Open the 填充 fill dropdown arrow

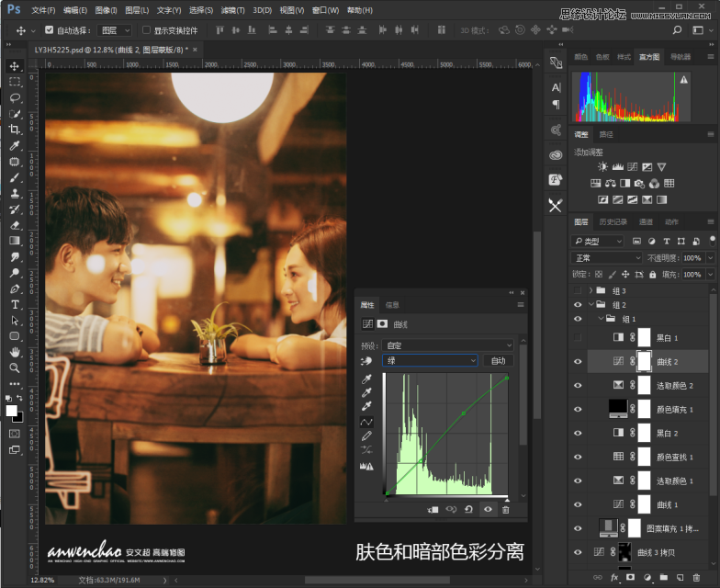tap(711, 274)
